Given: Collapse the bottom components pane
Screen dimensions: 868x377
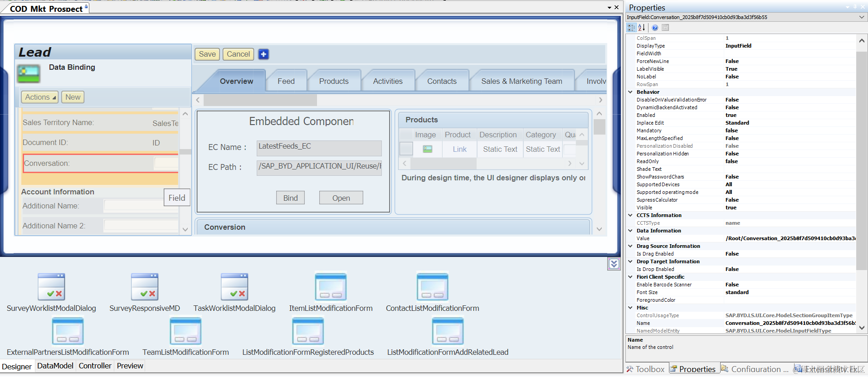Looking at the screenshot, I should pyautogui.click(x=614, y=264).
